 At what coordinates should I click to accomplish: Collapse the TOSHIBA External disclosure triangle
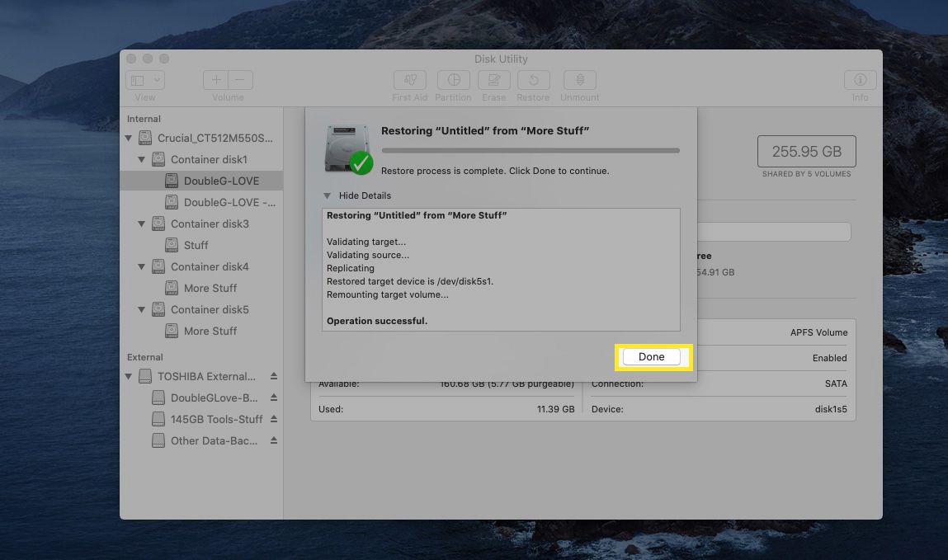tap(129, 376)
